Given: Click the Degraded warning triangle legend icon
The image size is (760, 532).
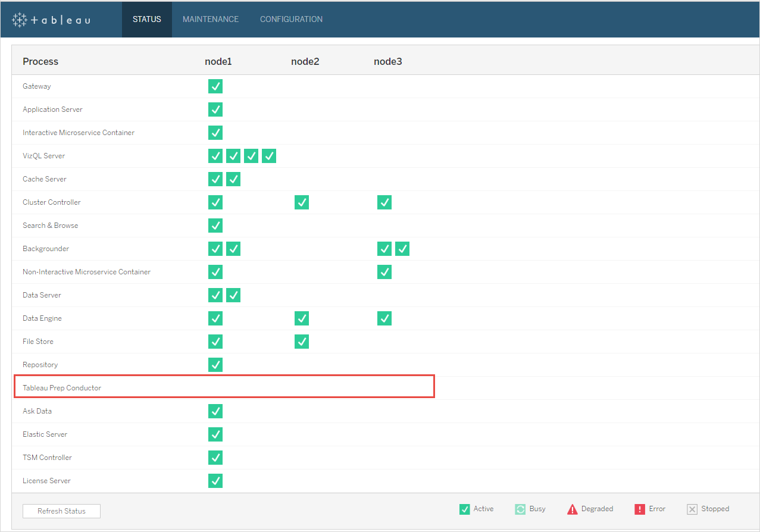Looking at the screenshot, I should (x=573, y=509).
